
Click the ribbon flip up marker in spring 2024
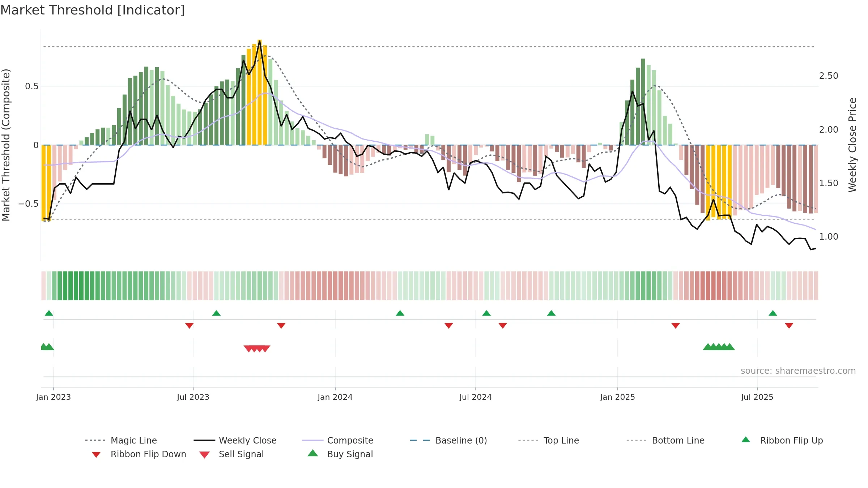click(x=400, y=313)
